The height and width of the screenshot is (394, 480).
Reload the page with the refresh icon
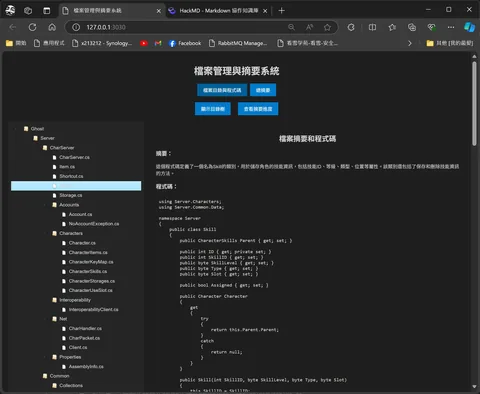32,27
